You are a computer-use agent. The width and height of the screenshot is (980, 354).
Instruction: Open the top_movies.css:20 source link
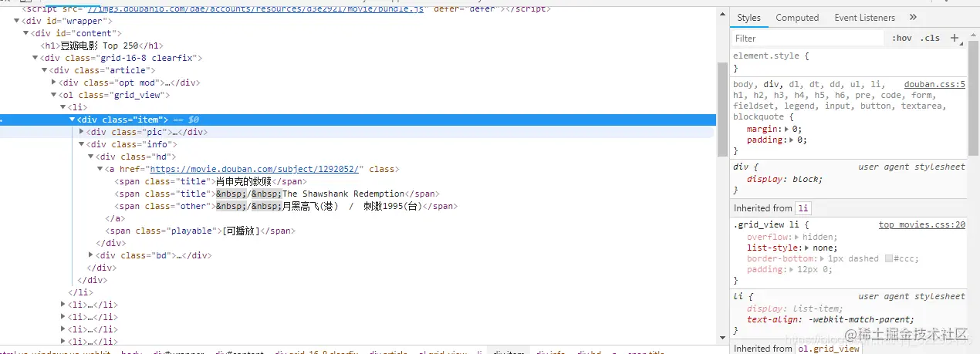(x=922, y=225)
